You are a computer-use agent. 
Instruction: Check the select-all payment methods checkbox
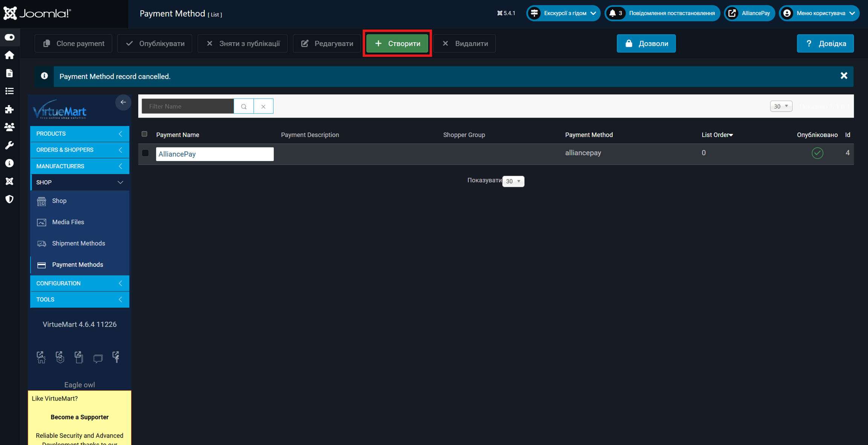click(144, 134)
